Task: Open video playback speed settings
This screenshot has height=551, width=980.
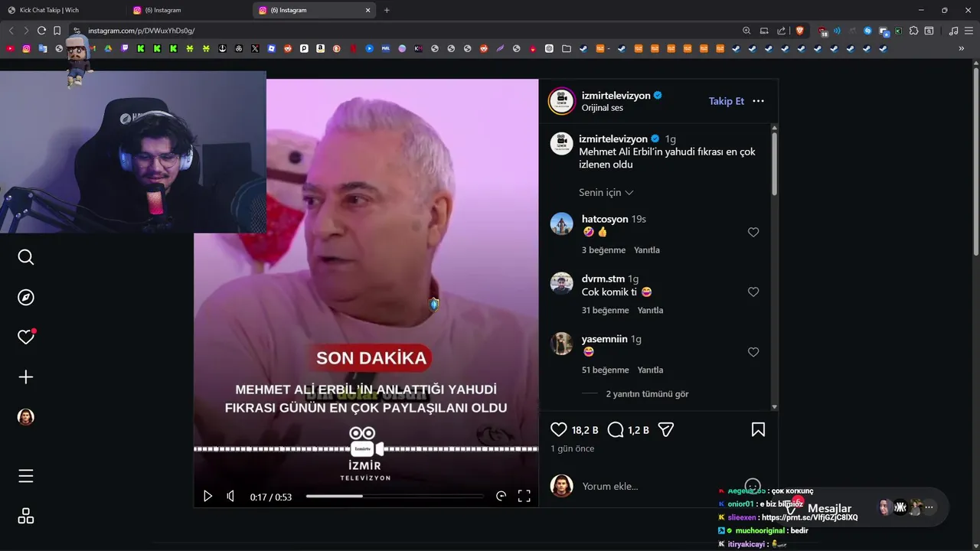Action: click(501, 496)
